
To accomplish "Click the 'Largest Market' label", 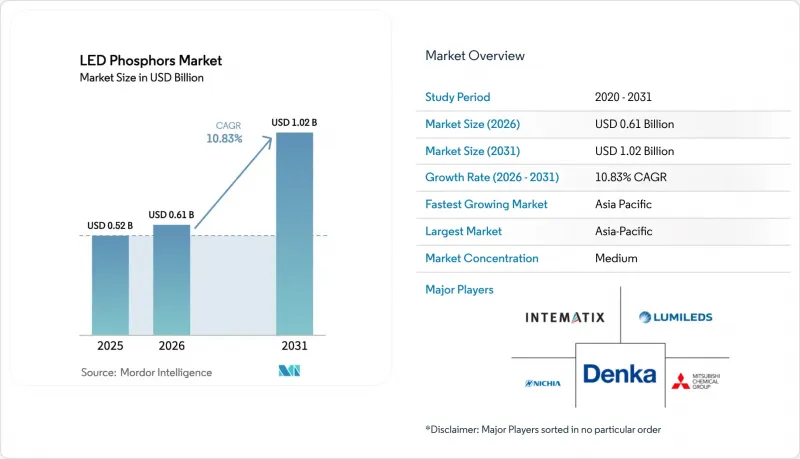I will (x=463, y=231).
